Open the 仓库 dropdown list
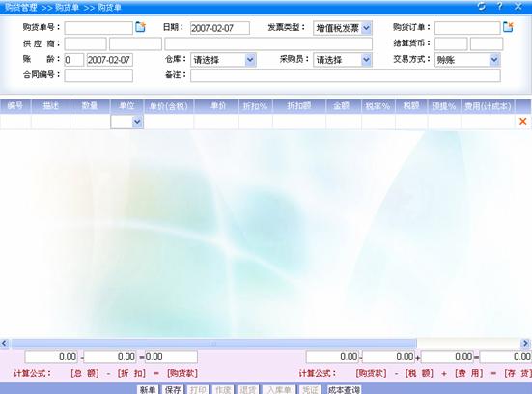The width and height of the screenshot is (532, 394). [x=250, y=60]
